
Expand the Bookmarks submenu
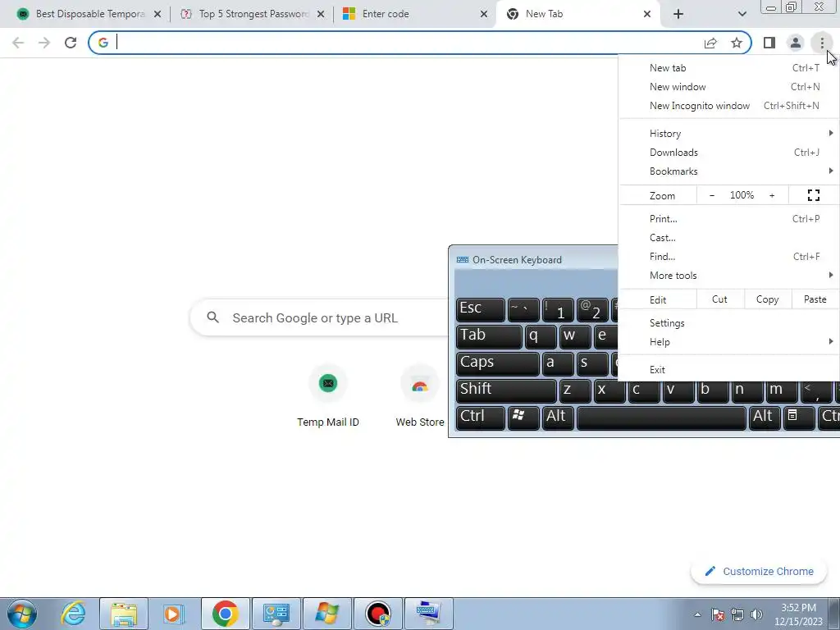point(729,171)
